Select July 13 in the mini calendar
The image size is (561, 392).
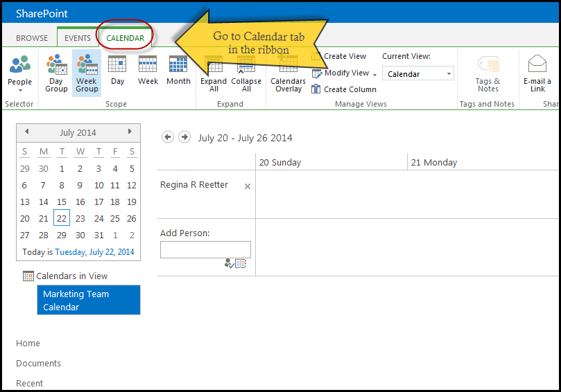[25, 202]
